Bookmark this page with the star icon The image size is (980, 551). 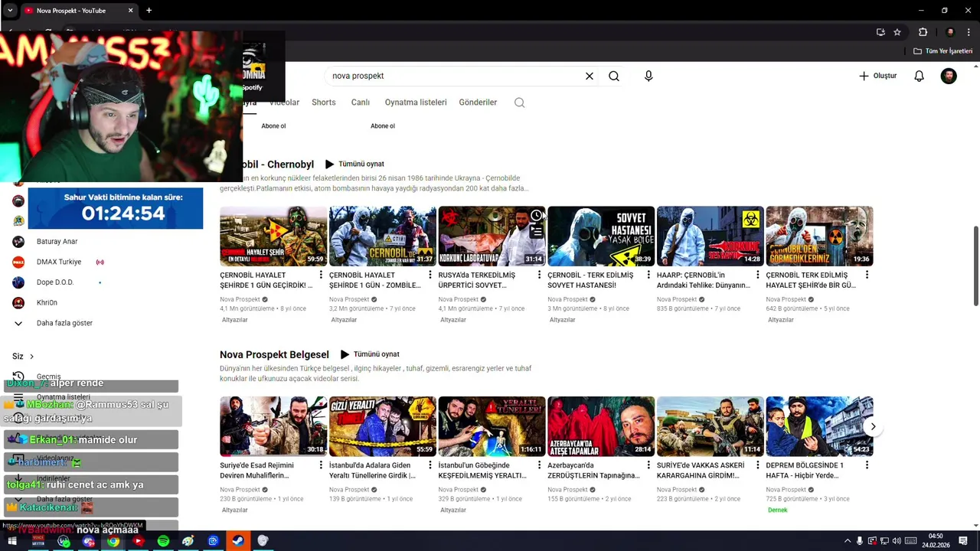pos(897,32)
